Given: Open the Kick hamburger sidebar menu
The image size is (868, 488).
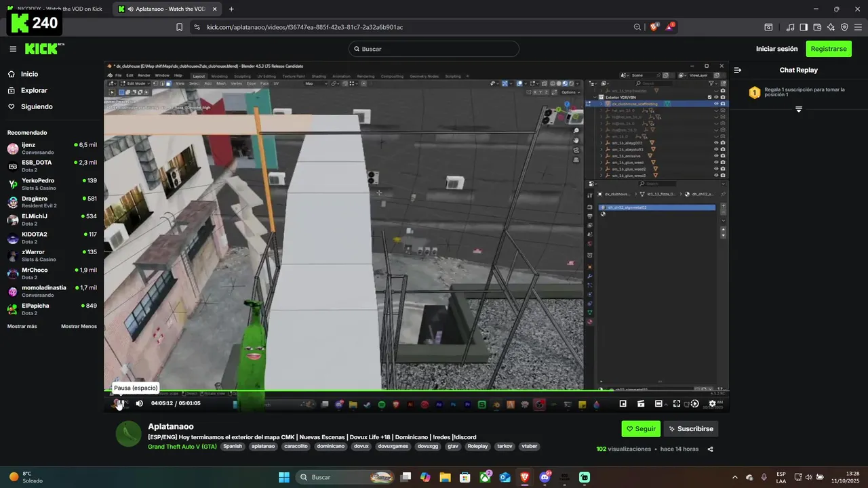Looking at the screenshot, I should 13,49.
